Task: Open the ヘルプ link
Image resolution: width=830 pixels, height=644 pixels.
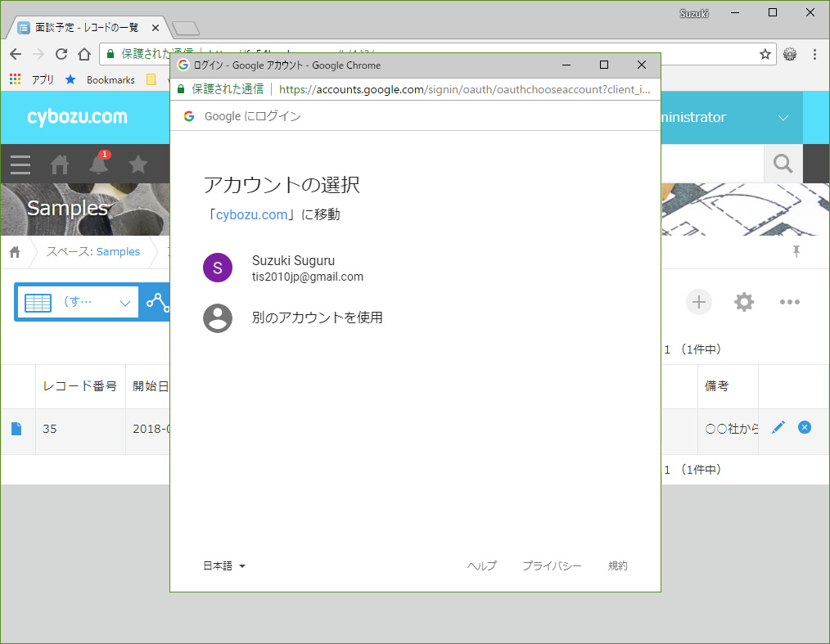Action: tap(481, 566)
